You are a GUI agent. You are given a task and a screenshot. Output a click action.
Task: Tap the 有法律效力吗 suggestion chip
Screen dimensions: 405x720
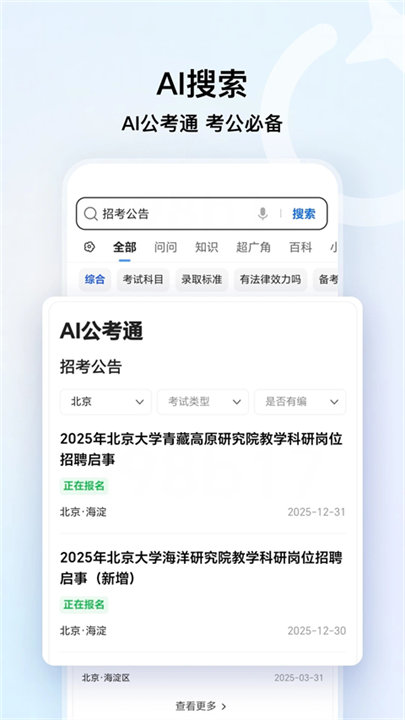coord(270,279)
